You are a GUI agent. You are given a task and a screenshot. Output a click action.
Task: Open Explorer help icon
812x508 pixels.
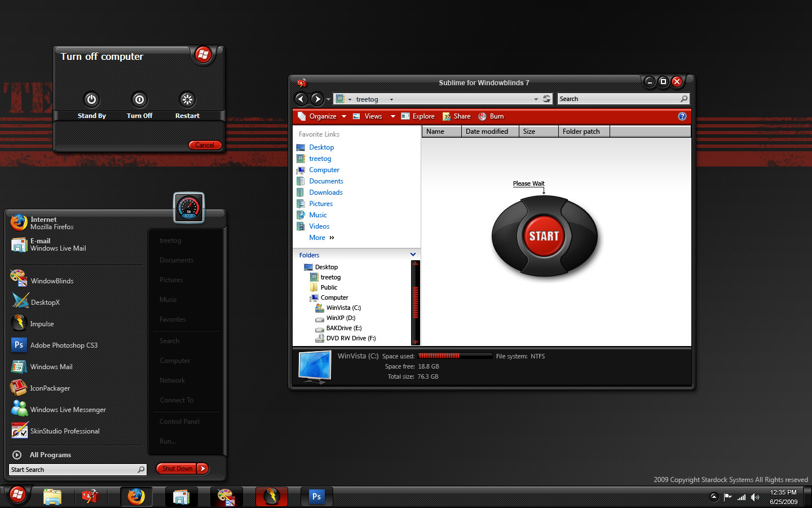click(682, 116)
